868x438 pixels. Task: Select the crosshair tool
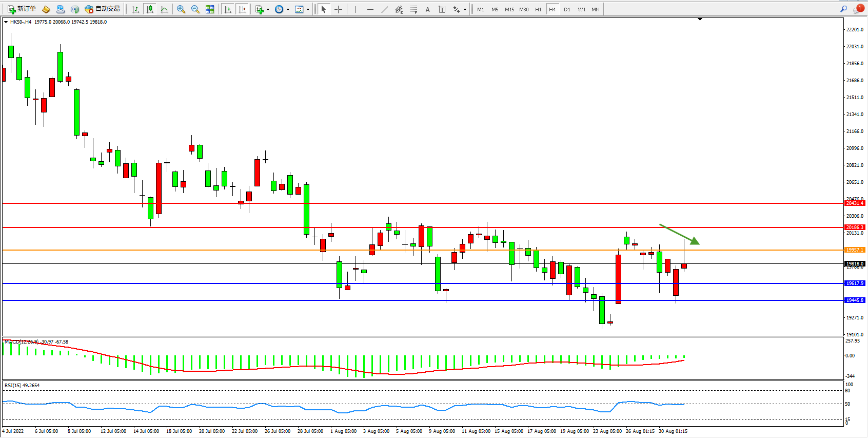338,9
